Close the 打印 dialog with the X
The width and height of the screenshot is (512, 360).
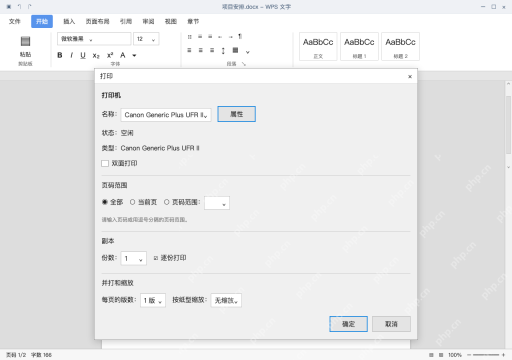coord(410,77)
